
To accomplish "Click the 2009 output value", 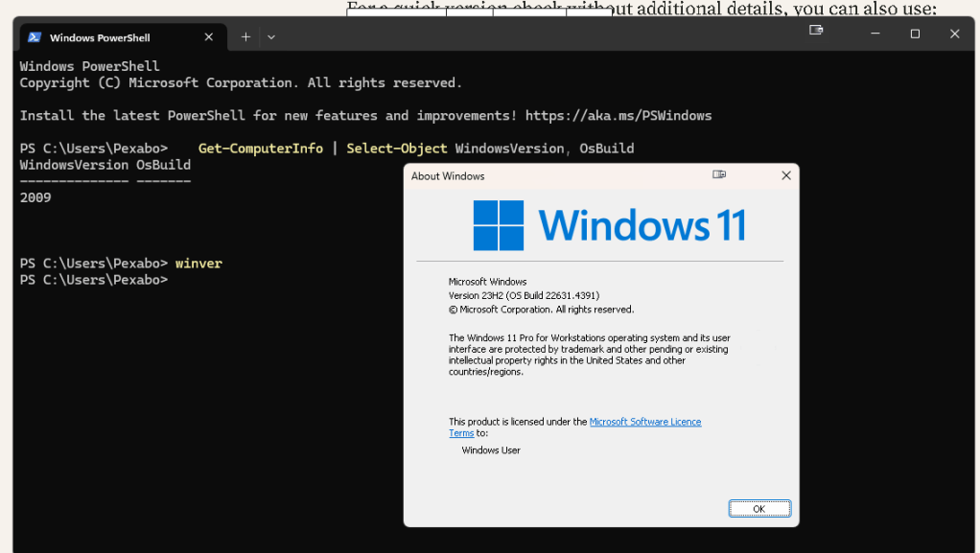I will 35,197.
